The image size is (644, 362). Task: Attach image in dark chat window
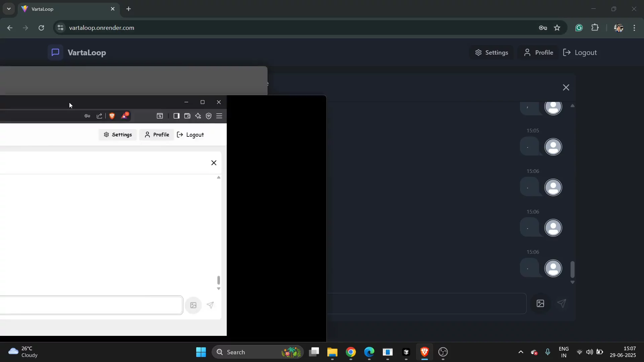coord(540,304)
